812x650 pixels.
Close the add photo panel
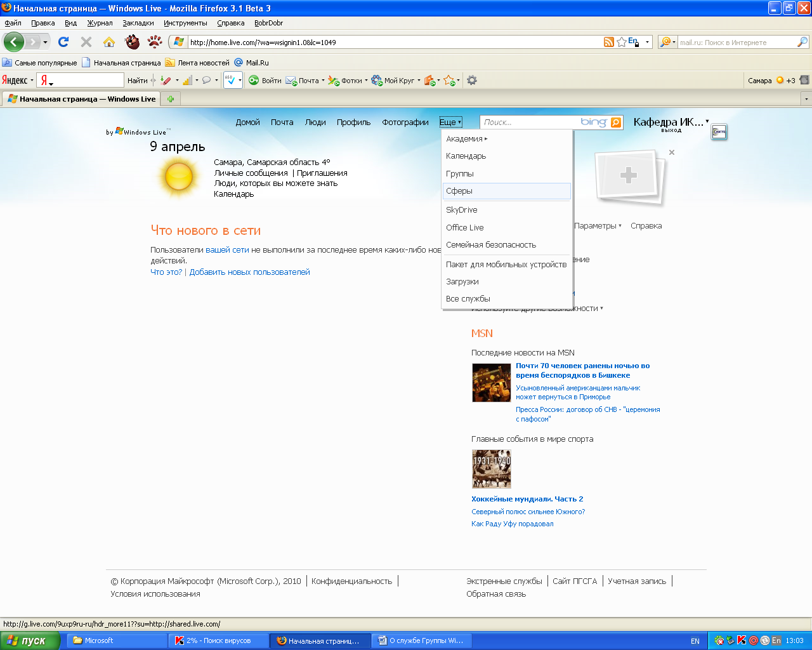tap(672, 152)
